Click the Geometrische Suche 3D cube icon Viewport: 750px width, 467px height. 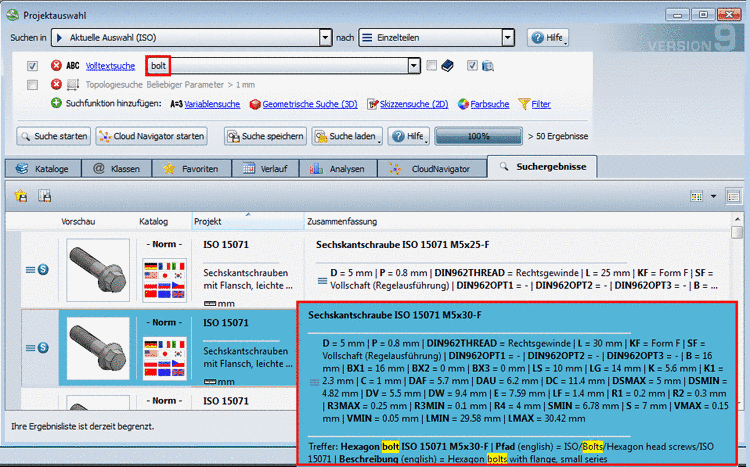coord(255,104)
